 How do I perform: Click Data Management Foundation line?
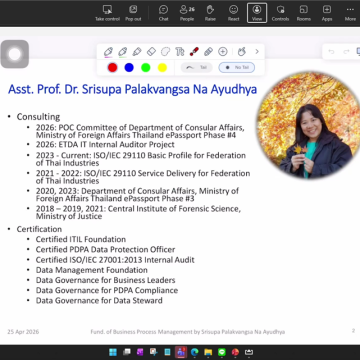coord(92,270)
